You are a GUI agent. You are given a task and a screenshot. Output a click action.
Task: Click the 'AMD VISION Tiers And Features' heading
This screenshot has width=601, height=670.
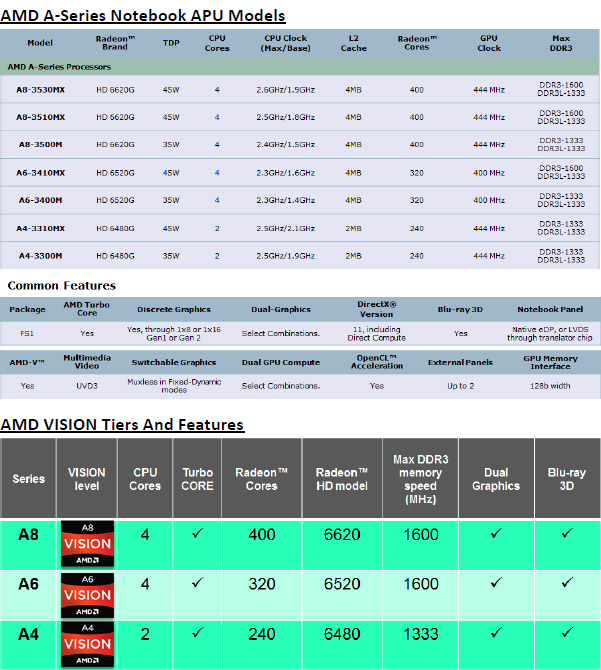tap(122, 425)
